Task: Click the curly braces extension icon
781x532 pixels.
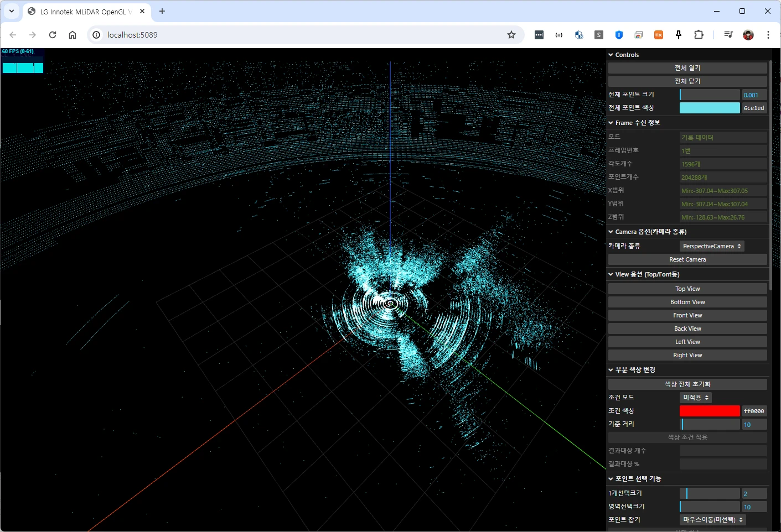Action: click(x=559, y=35)
